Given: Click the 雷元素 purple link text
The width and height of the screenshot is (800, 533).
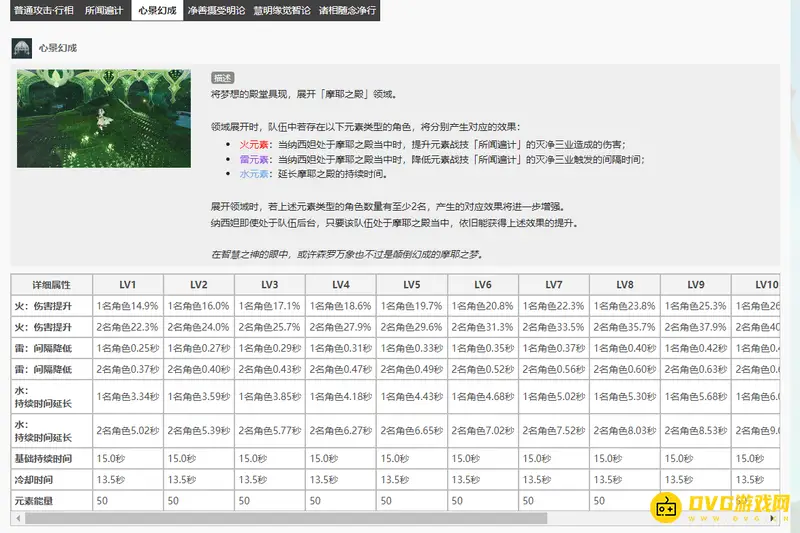Looking at the screenshot, I should 250,159.
